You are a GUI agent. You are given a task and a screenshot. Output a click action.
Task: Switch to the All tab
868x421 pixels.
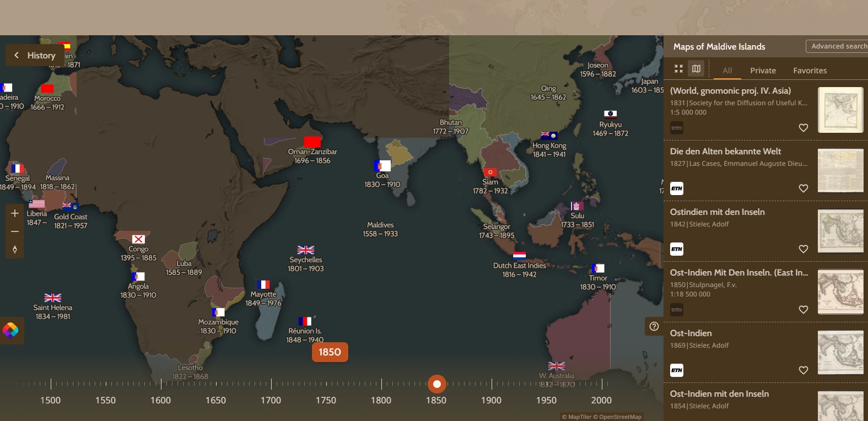[x=727, y=71]
